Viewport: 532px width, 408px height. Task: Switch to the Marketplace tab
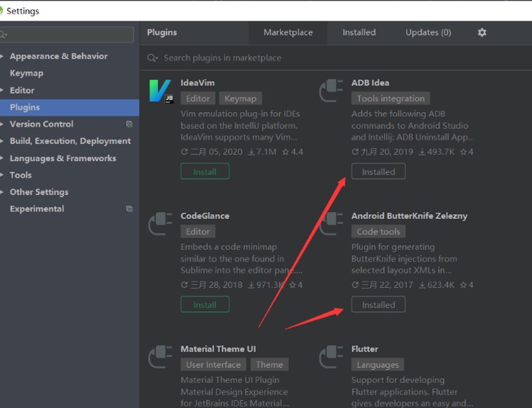point(288,33)
